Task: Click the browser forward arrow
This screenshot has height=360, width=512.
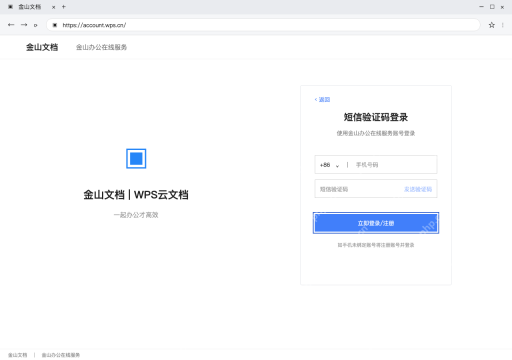Action: tap(24, 25)
